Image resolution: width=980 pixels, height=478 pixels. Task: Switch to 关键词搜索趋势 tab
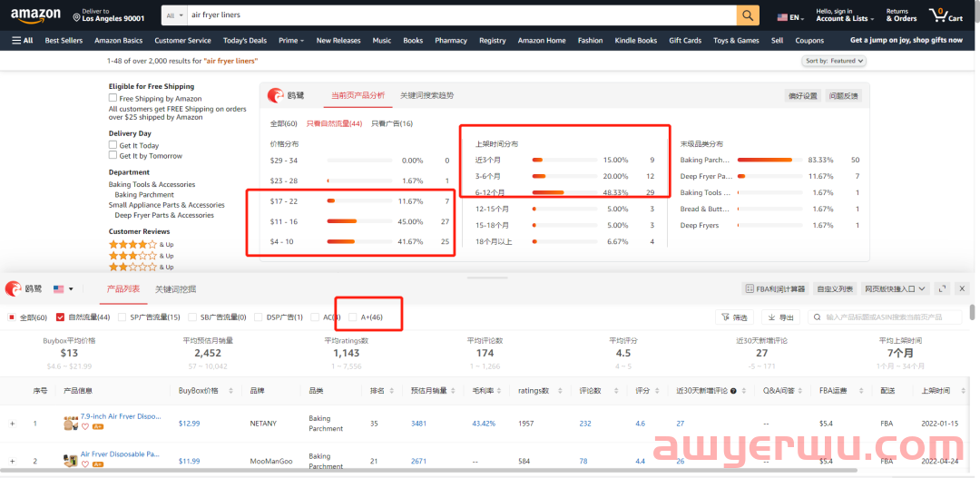point(426,95)
